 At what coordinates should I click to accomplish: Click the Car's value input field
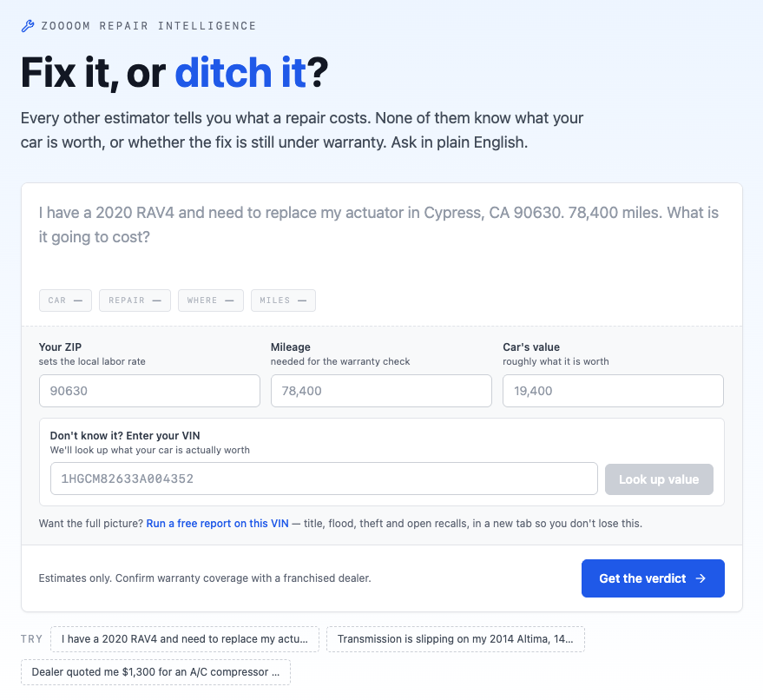tap(613, 391)
